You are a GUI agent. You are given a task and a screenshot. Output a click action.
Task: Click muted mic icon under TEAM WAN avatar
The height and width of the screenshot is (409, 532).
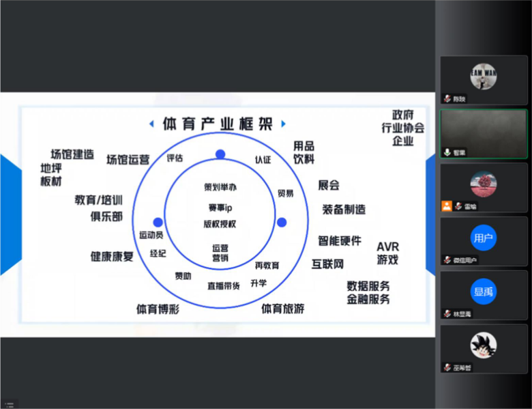[447, 98]
